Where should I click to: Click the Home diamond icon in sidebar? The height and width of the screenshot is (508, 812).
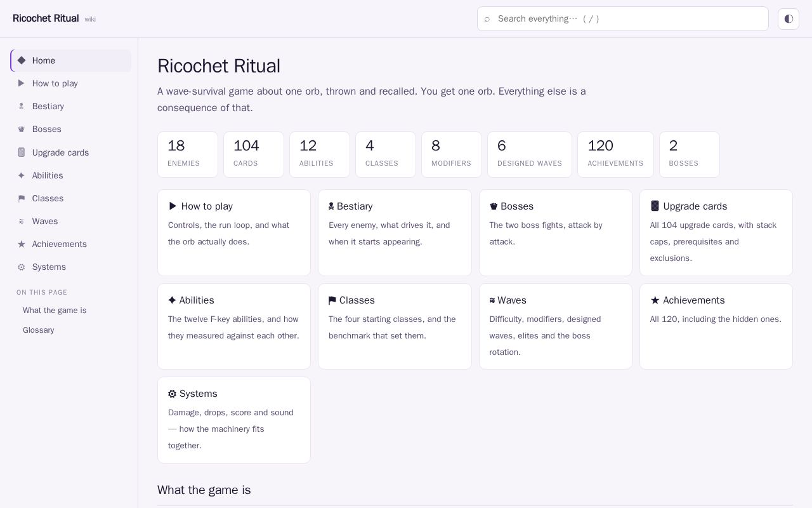pos(22,60)
